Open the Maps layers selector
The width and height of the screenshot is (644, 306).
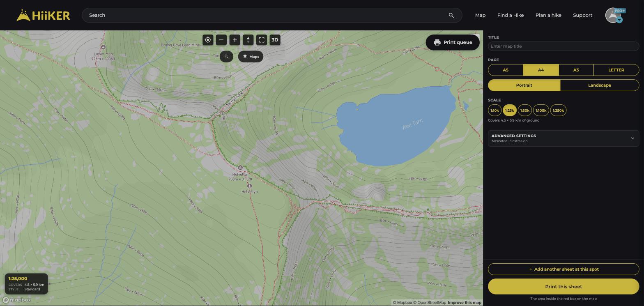click(x=251, y=57)
